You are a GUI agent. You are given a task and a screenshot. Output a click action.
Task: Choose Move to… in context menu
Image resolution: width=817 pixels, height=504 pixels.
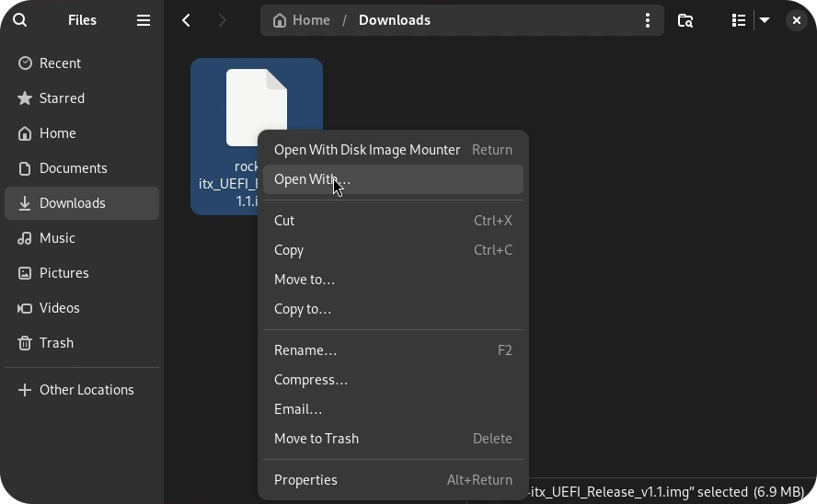(393, 280)
